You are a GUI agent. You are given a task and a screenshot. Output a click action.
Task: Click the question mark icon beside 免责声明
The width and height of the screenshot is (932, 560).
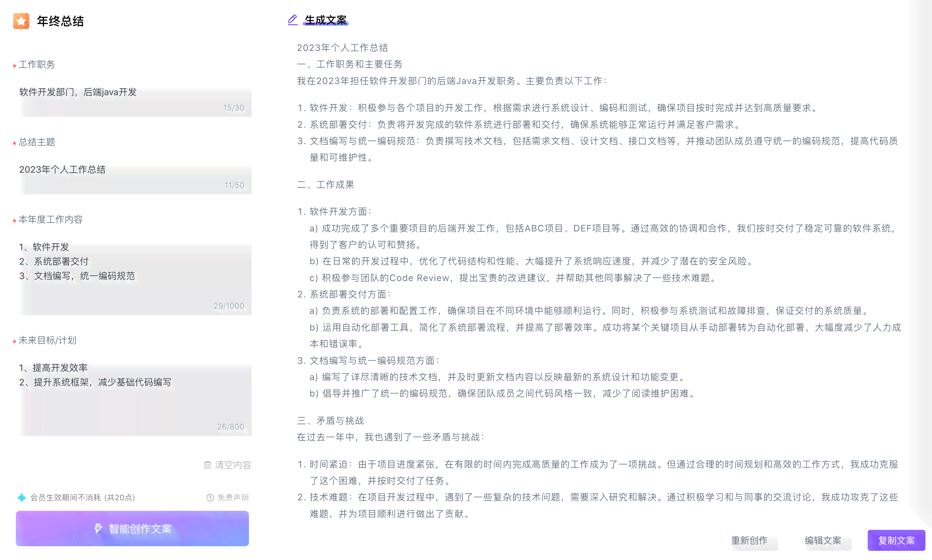pos(210,497)
